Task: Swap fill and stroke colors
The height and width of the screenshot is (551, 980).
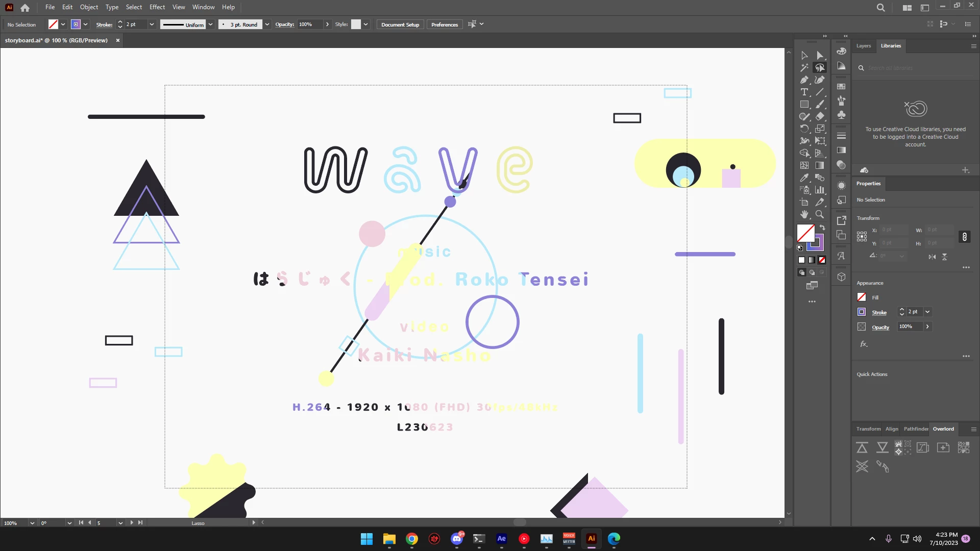Action: [822, 228]
